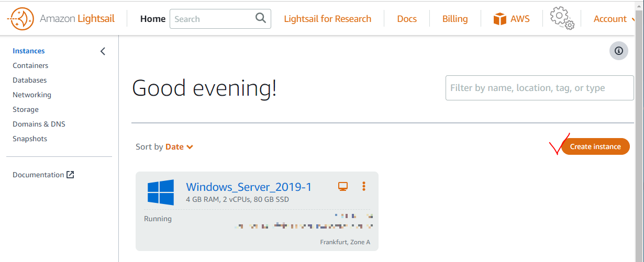
Task: Click the Running status text
Action: pos(158,219)
